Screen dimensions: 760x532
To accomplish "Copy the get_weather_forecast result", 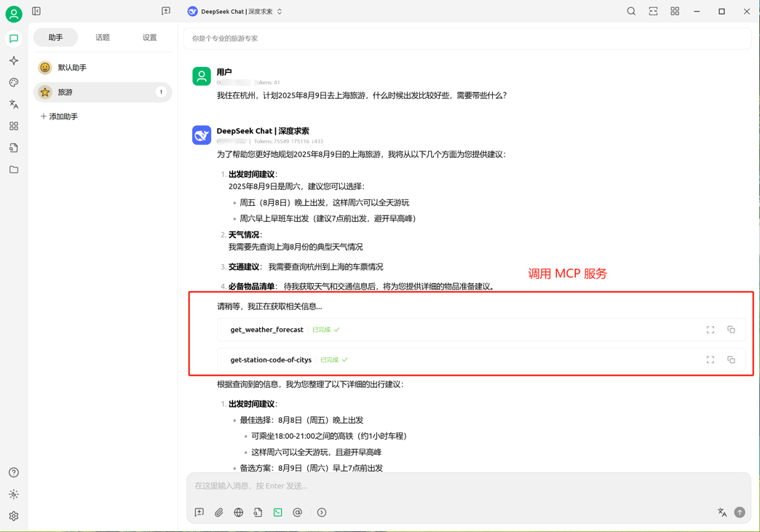I will [731, 330].
